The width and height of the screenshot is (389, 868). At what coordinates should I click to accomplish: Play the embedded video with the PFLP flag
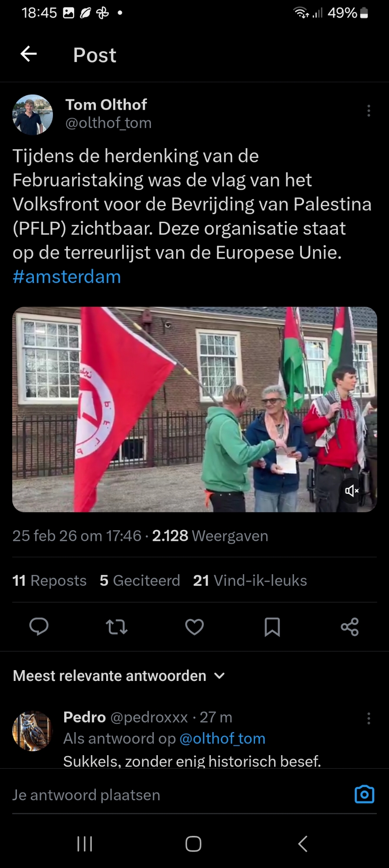coord(194,409)
